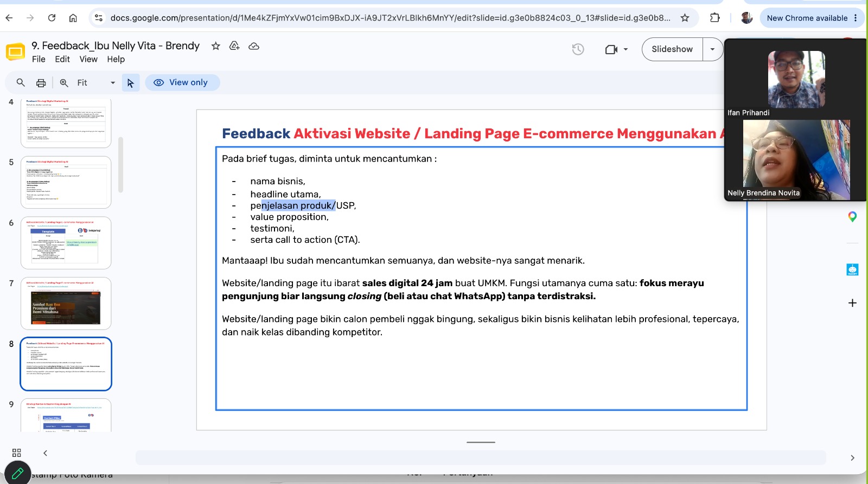Click the View only mode button
Screen dimensions: 868x484
182,82
